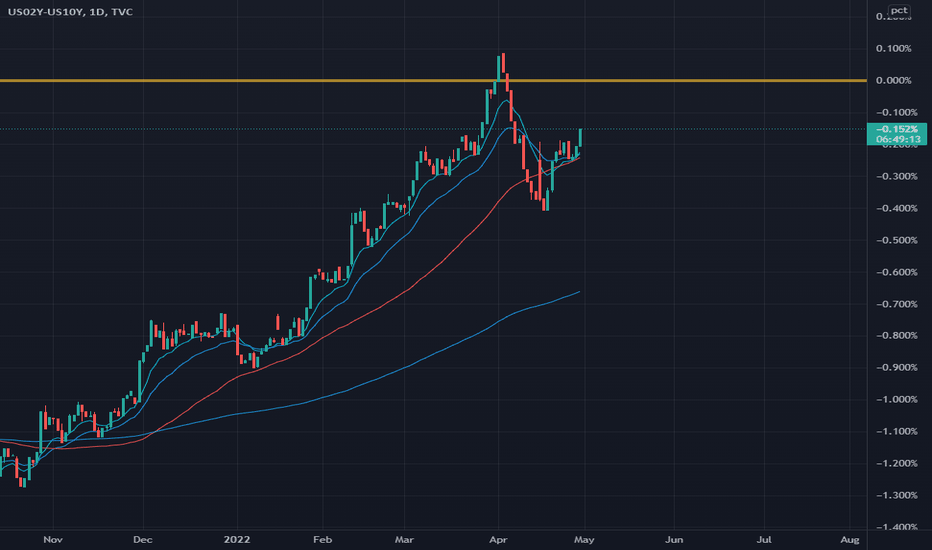Click the Aug time axis label
The image size is (932, 550).
(x=850, y=539)
